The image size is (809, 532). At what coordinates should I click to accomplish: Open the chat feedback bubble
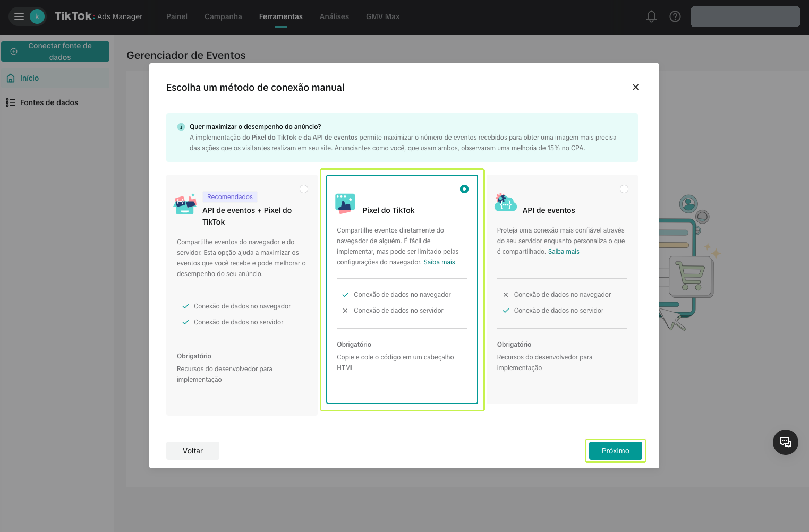coord(786,442)
